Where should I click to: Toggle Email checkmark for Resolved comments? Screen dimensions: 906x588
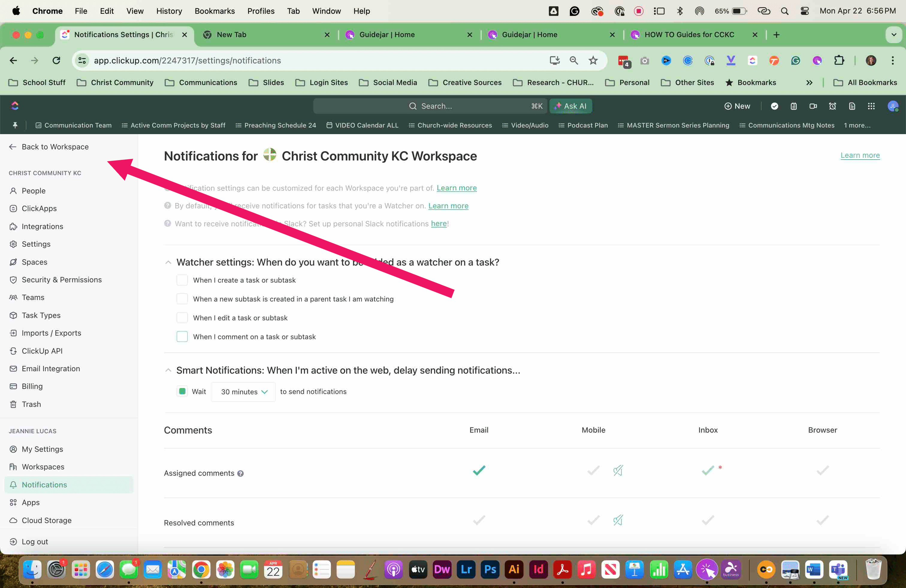tap(479, 520)
